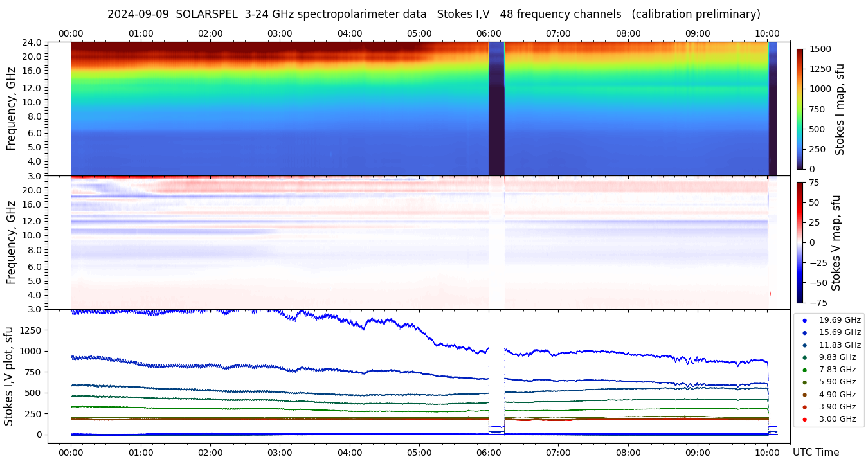Screen dimensions: 868x466
Task: Click the 4.90 GHz brown legend dot
Action: 804,395
